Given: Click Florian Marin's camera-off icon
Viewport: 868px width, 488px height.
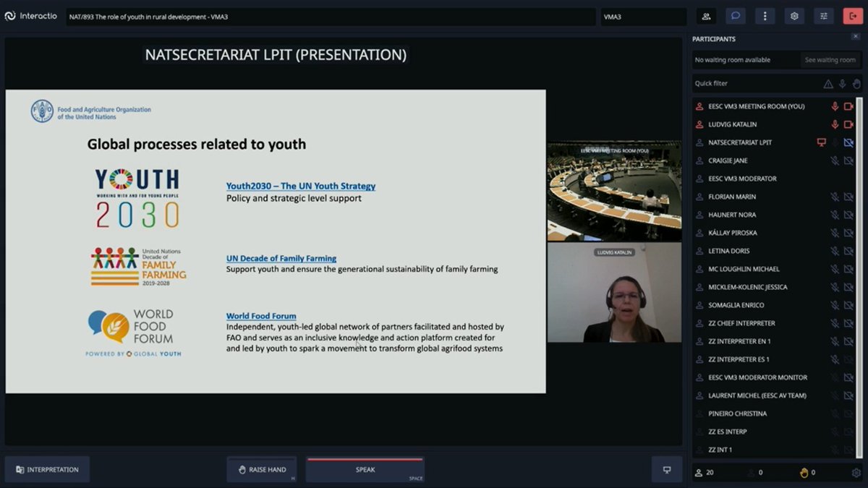Looking at the screenshot, I should pos(848,197).
